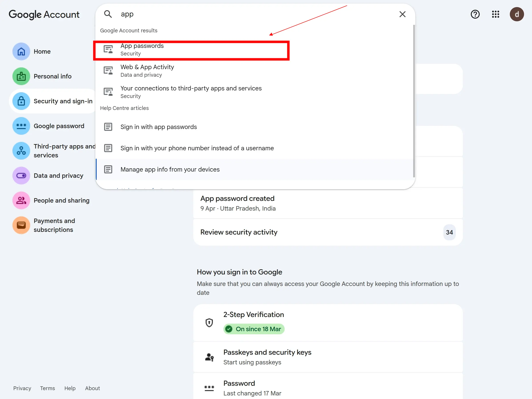Click the Security padlock icon
Viewport: 532px width, 399px height.
21,101
